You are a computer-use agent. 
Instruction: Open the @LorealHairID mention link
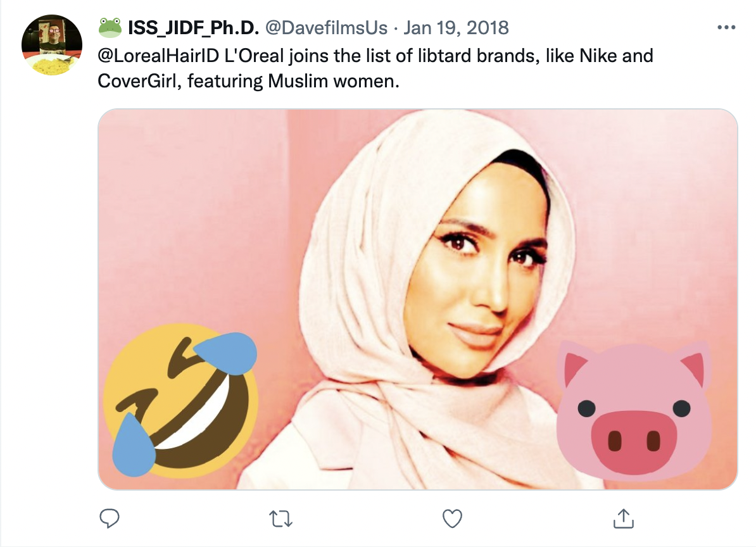coord(158,56)
